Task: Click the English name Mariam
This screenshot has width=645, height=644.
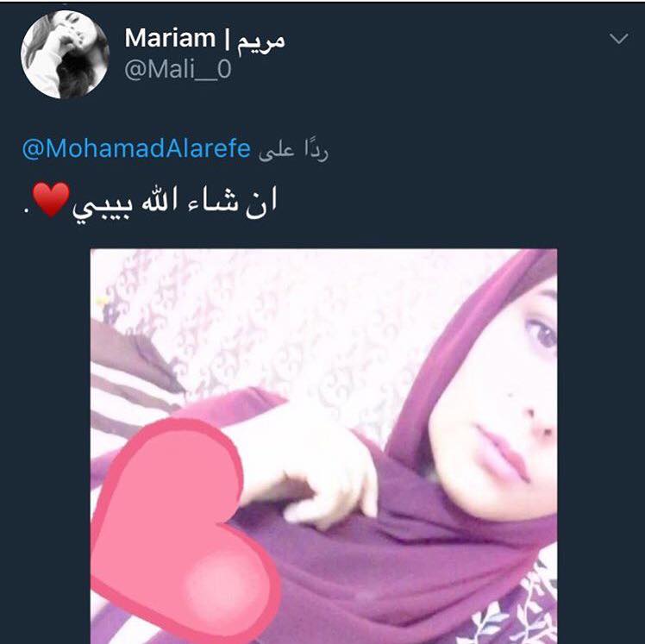Action: [170, 38]
